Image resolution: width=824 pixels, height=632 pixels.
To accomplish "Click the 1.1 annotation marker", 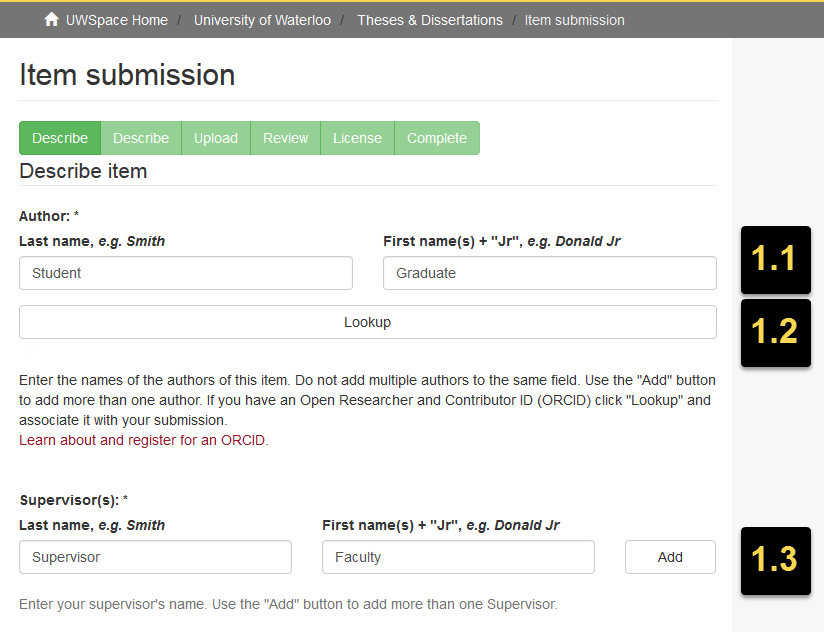I will [776, 259].
